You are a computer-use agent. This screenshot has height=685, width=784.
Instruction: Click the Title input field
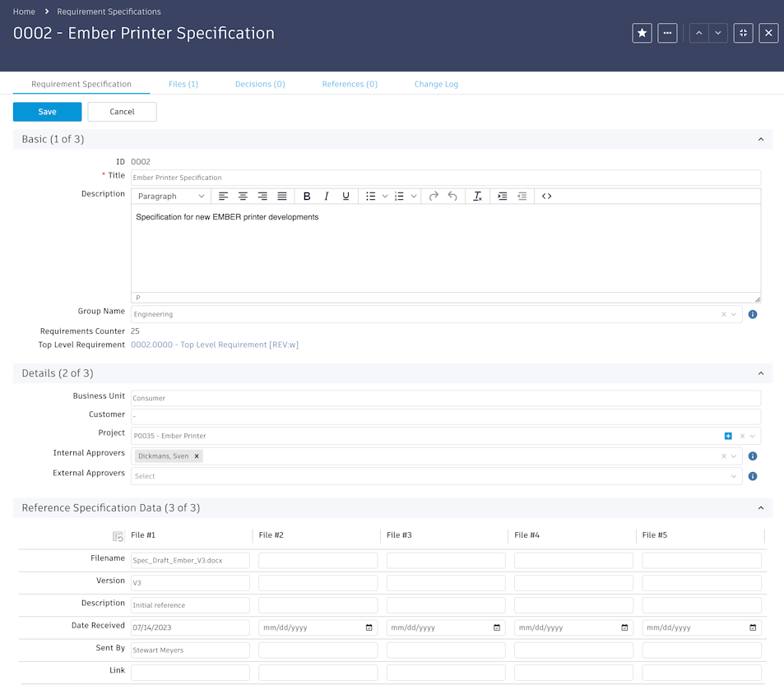coord(446,178)
